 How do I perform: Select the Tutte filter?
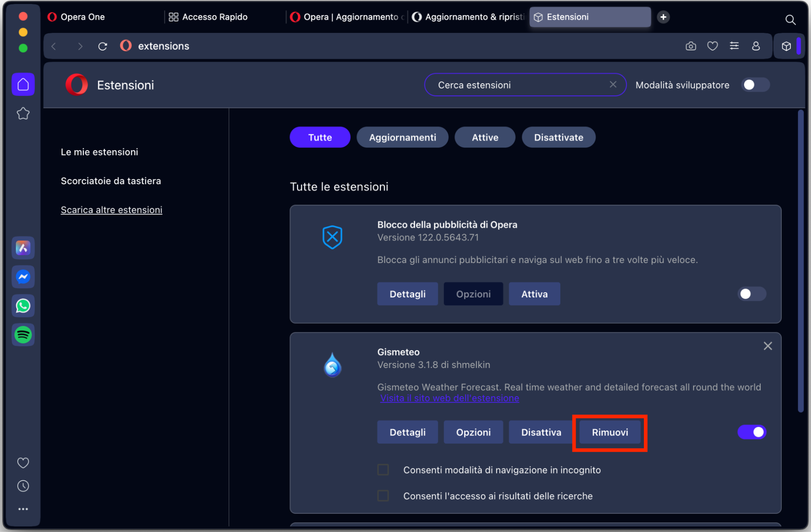tap(320, 137)
